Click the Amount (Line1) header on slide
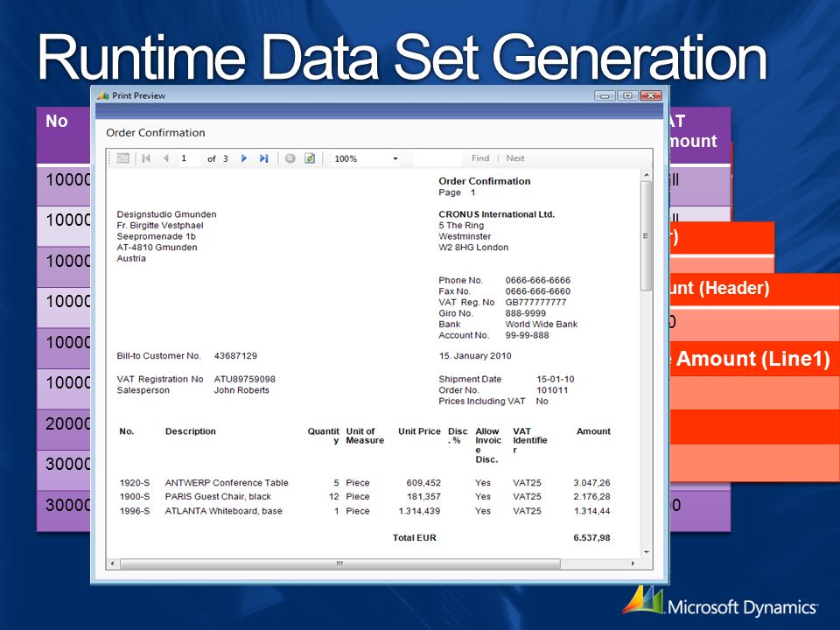The height and width of the screenshot is (630, 840). (752, 359)
